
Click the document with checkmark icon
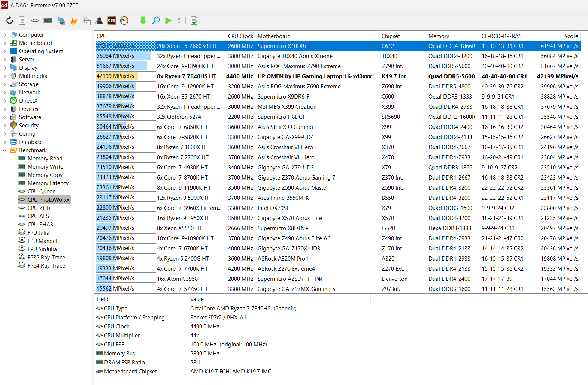click(x=194, y=21)
